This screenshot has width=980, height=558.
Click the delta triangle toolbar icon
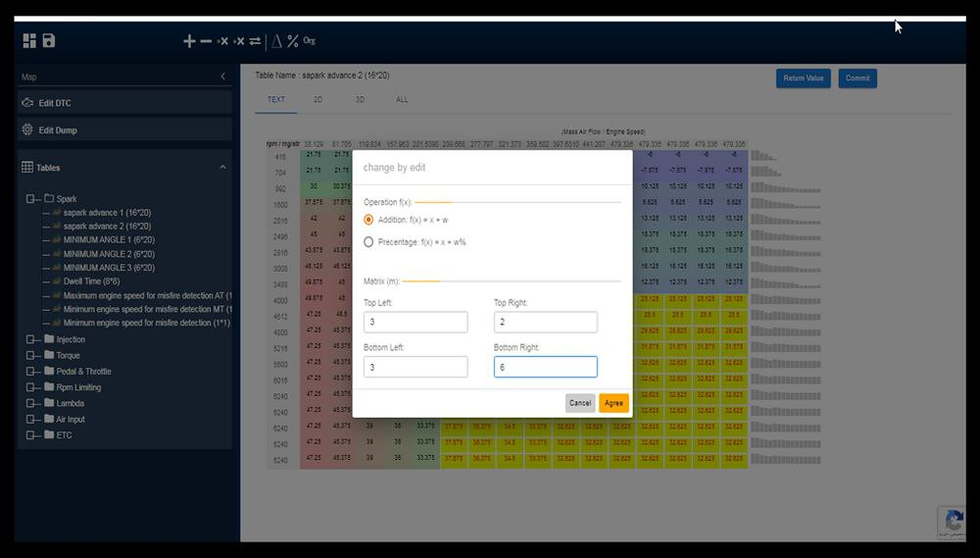276,41
